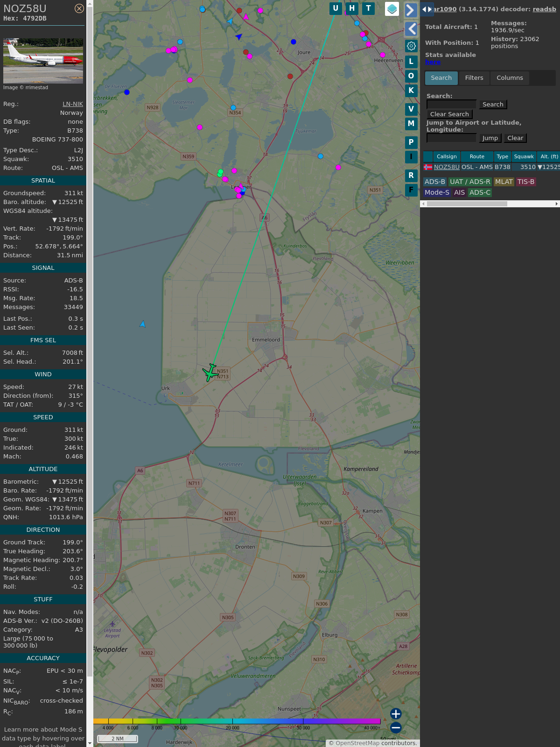Open the stats available 'here' link
Viewport: 560px width, 747px height.
coord(433,62)
